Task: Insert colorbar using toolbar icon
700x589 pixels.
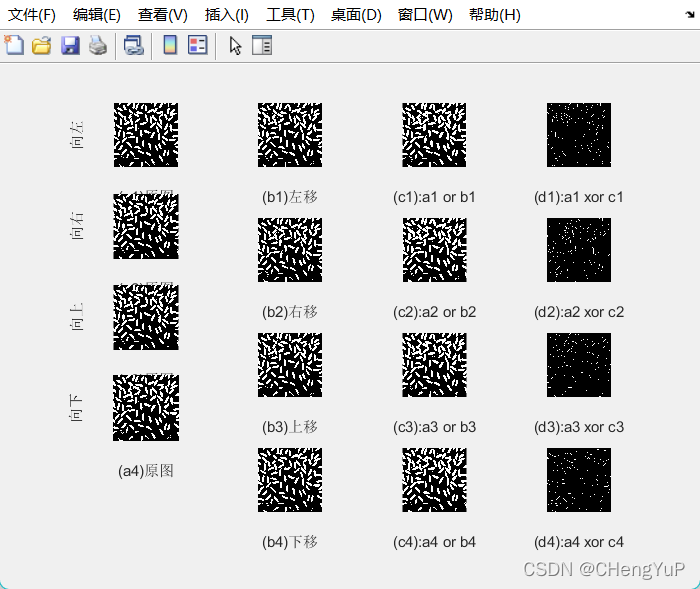Action: pos(170,45)
